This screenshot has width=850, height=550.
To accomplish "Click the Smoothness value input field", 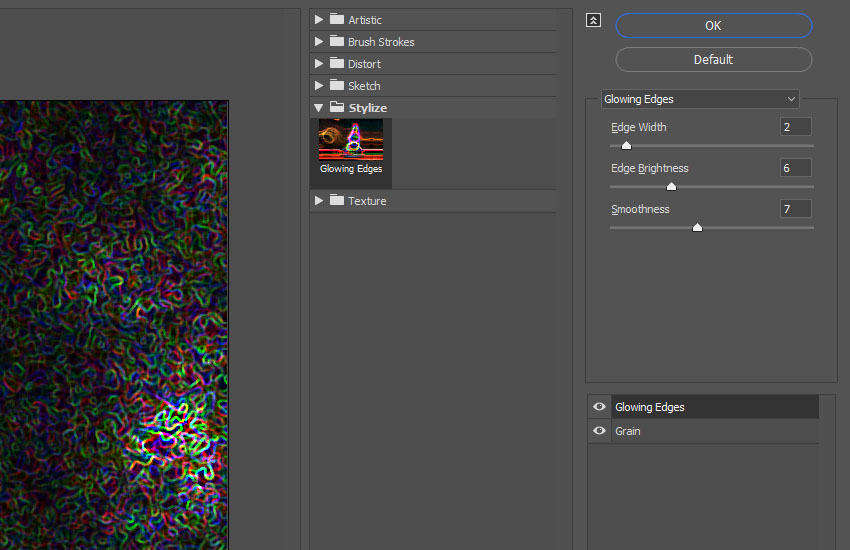I will click(795, 209).
